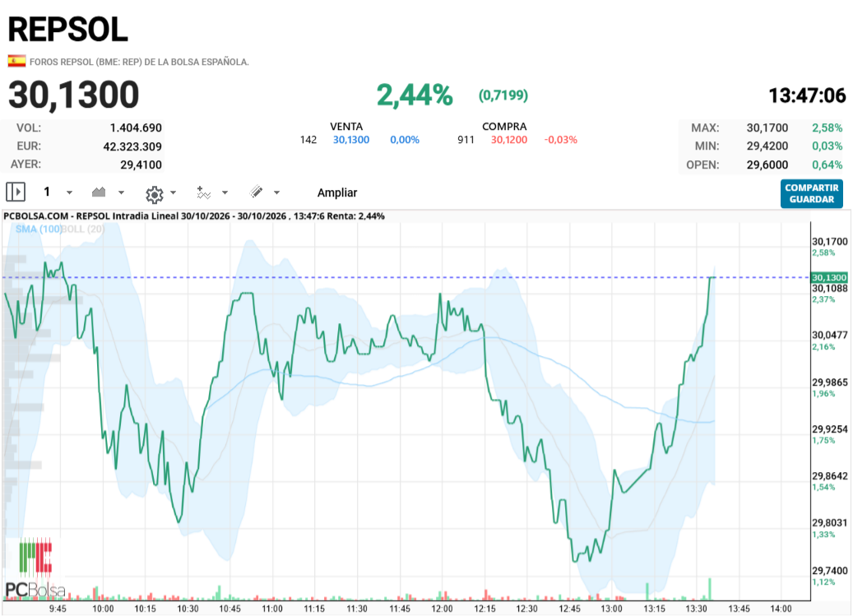Click the VENTA price 30,1300
Image resolution: width=853 pixels, height=616 pixels.
351,140
